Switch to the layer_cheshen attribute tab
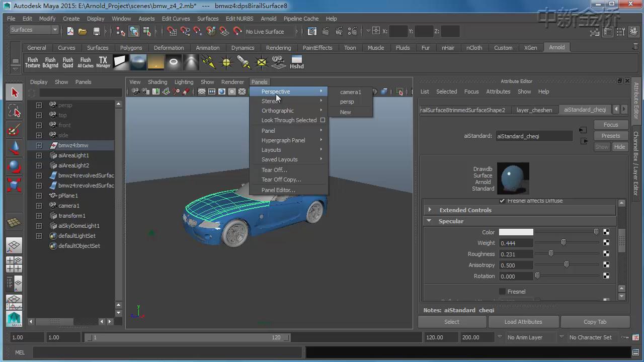The image size is (644, 362). click(x=534, y=110)
